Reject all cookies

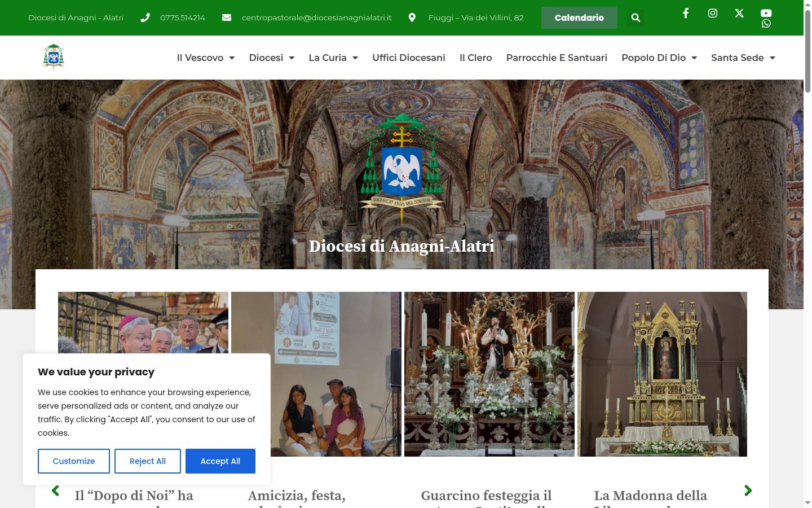[x=148, y=461]
